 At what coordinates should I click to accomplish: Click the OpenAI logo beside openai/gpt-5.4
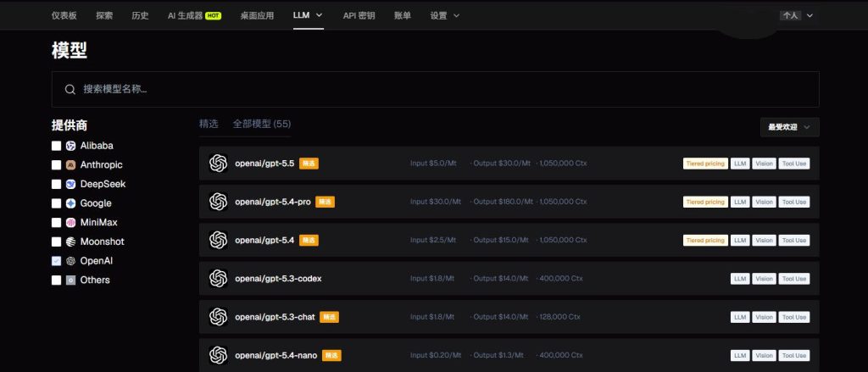coord(218,241)
